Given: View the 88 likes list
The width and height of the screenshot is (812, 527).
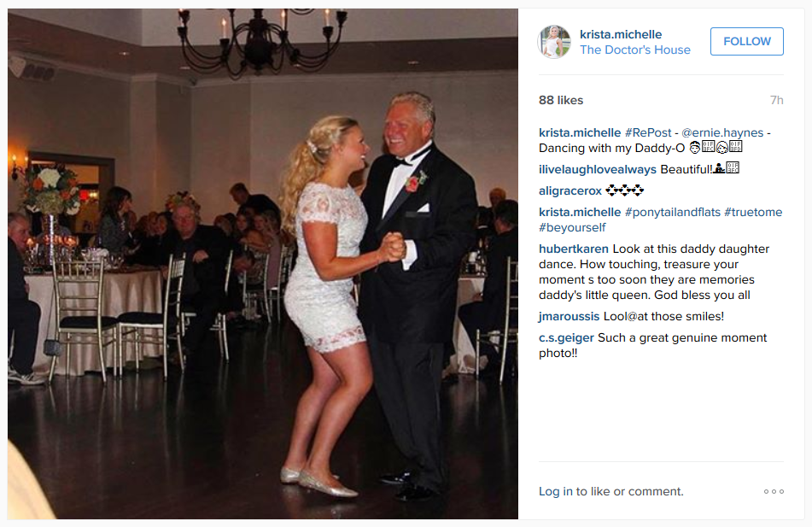Looking at the screenshot, I should point(561,100).
